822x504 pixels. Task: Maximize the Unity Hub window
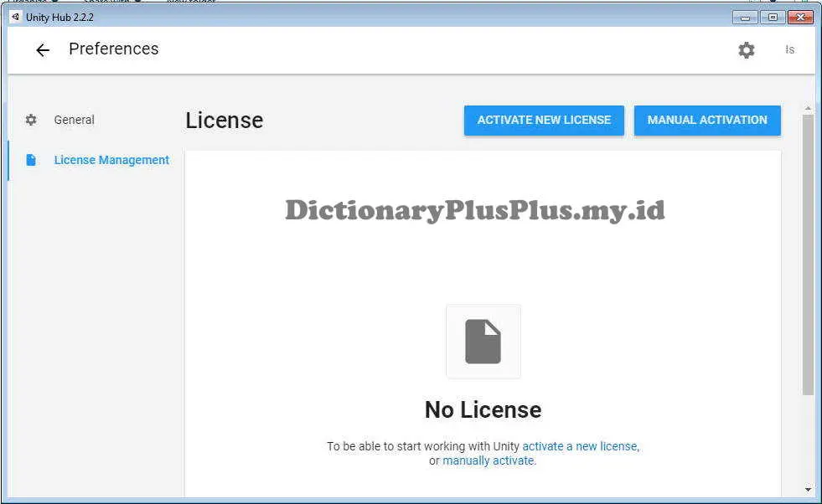(773, 18)
